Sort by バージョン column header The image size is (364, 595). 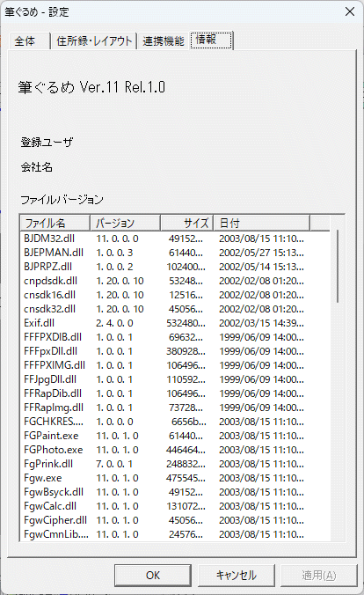tap(125, 223)
